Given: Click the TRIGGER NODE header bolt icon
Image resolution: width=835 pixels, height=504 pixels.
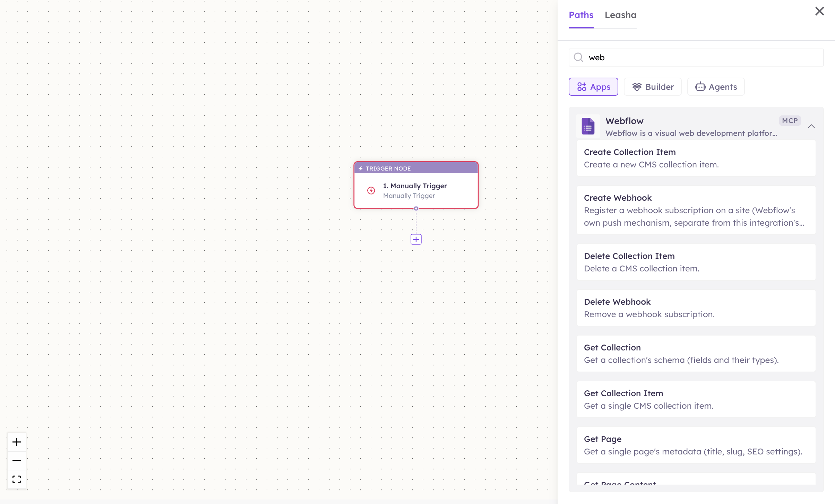Looking at the screenshot, I should (361, 168).
